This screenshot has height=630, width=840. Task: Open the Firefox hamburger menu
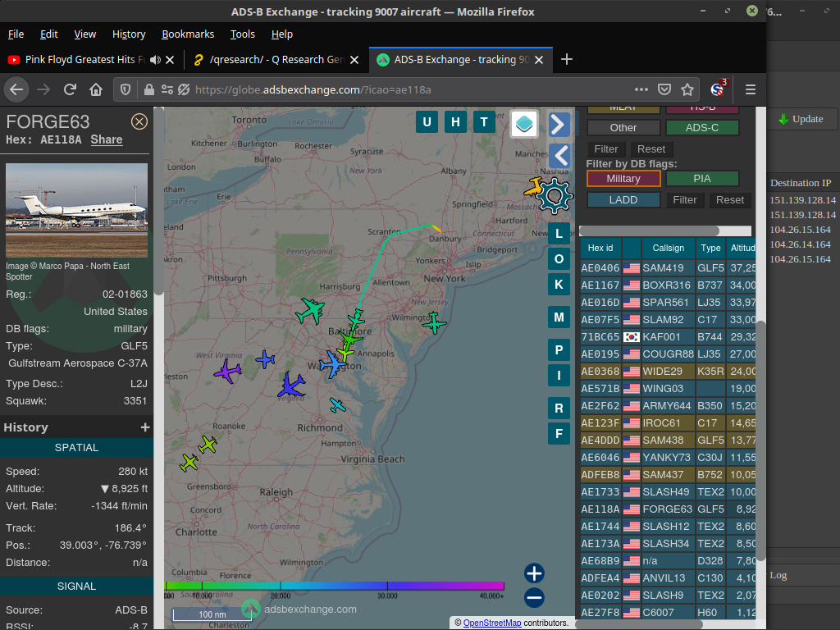coord(751,89)
